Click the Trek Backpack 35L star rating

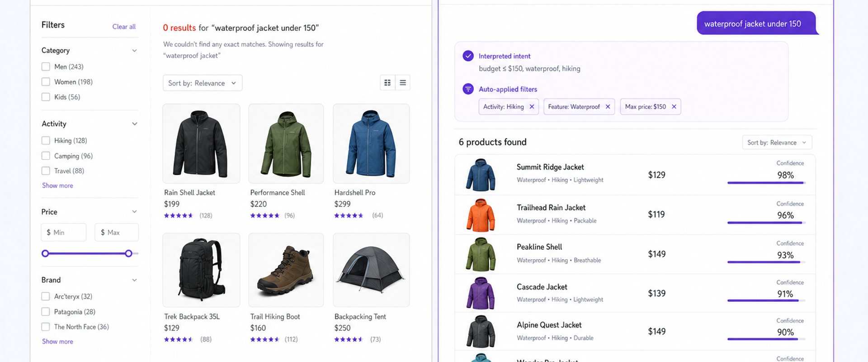(x=179, y=339)
